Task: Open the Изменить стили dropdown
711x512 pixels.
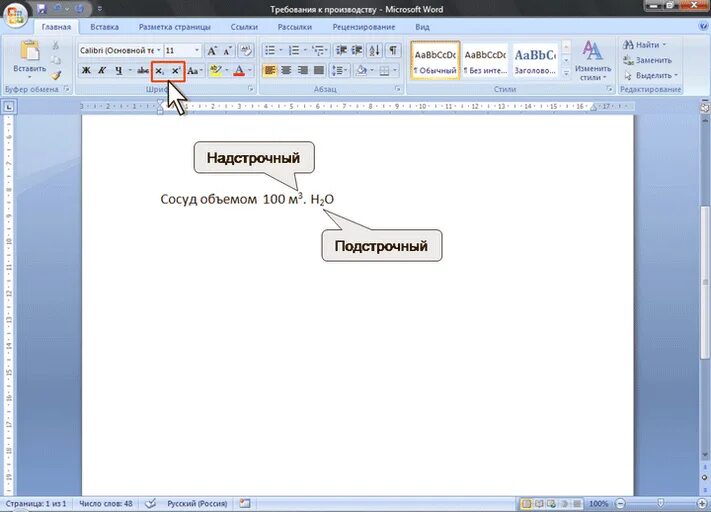Action: tap(593, 61)
